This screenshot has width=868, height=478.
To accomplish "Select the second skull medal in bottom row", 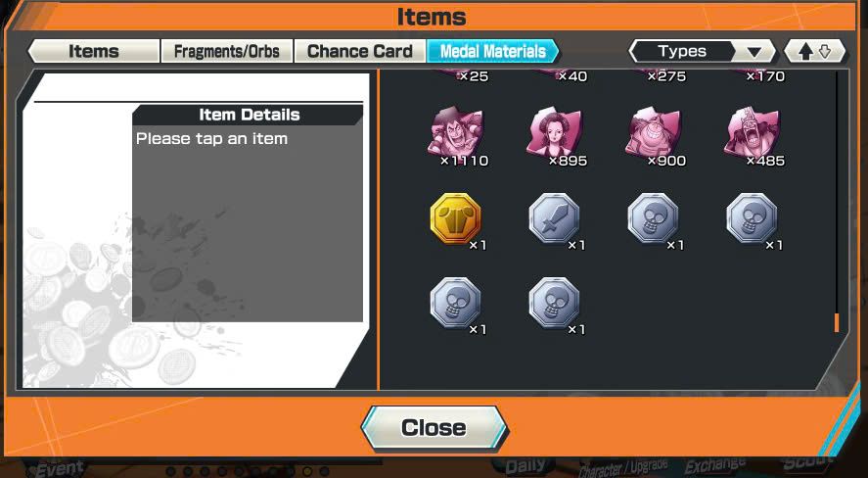I will 554,304.
